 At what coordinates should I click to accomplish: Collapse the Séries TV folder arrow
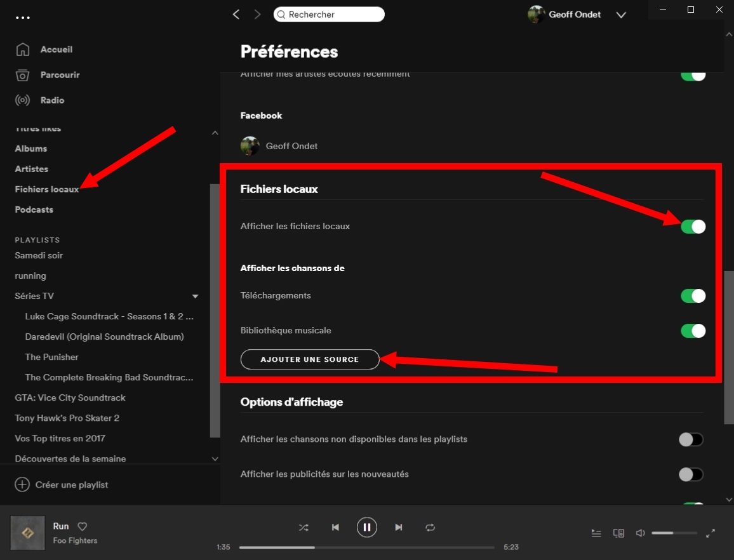tap(195, 297)
